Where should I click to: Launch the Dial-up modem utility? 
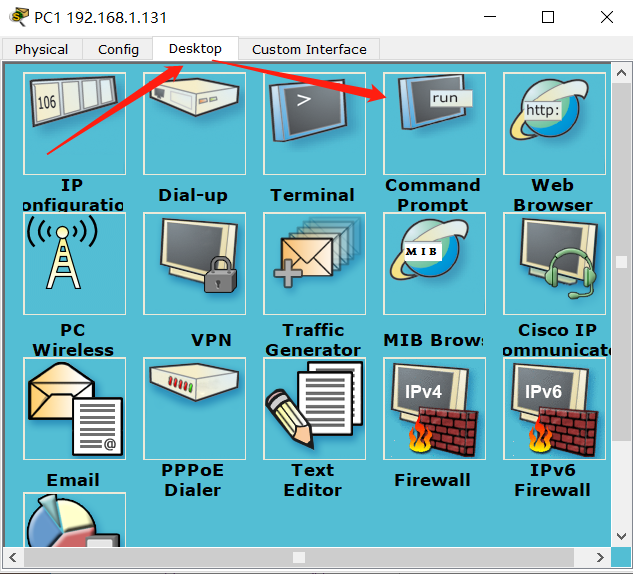pos(195,124)
